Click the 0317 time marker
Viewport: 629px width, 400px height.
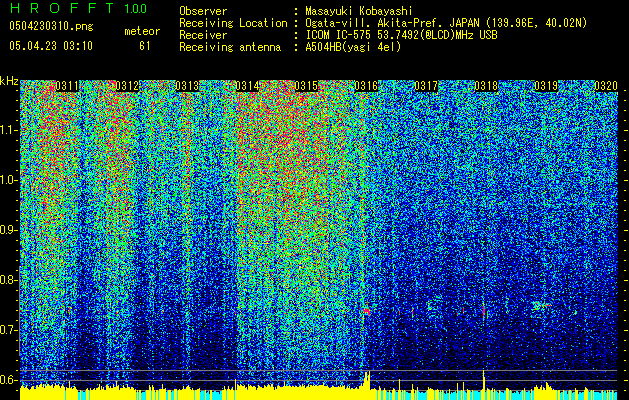pyautogui.click(x=426, y=86)
